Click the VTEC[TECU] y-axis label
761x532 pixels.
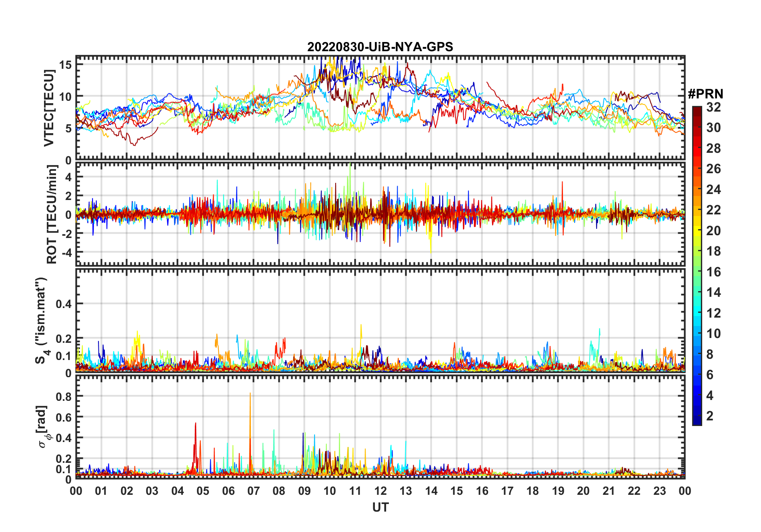click(x=49, y=108)
